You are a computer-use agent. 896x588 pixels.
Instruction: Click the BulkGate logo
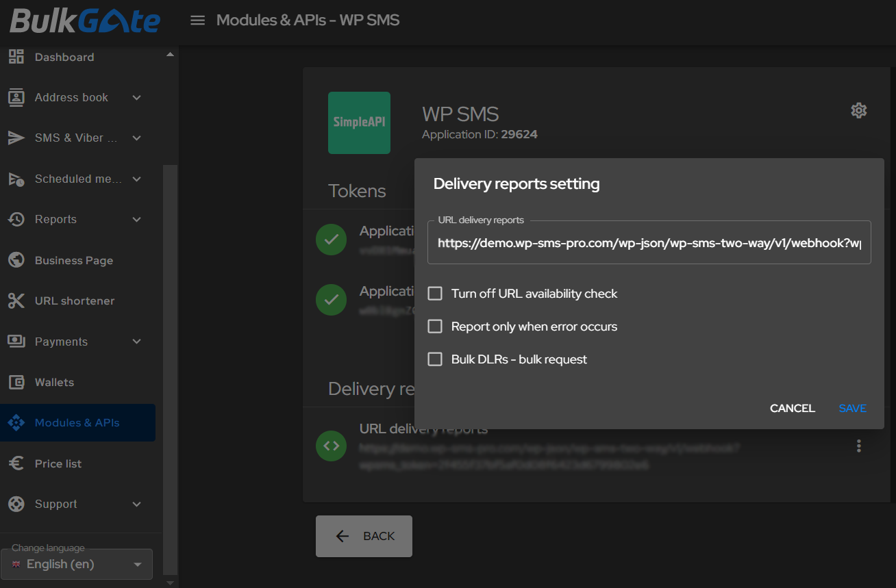85,21
